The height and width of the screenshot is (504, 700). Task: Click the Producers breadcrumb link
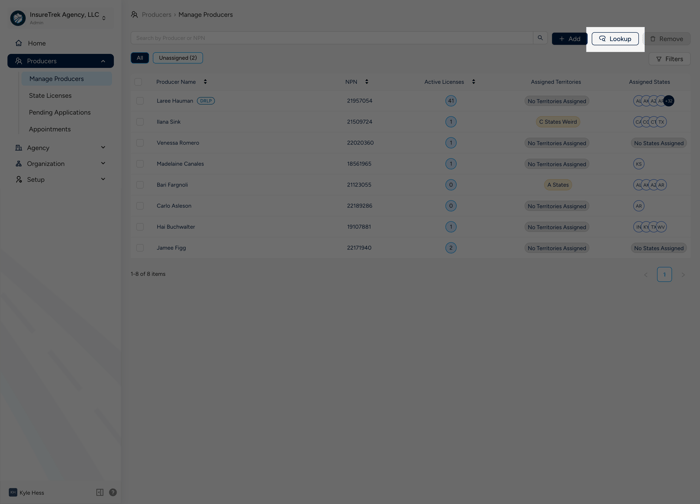coord(156,15)
